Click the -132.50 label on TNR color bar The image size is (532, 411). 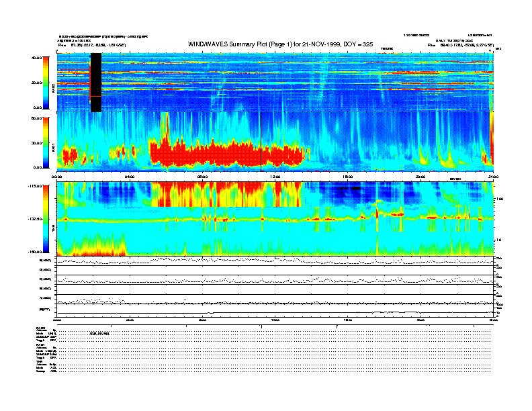coord(36,219)
